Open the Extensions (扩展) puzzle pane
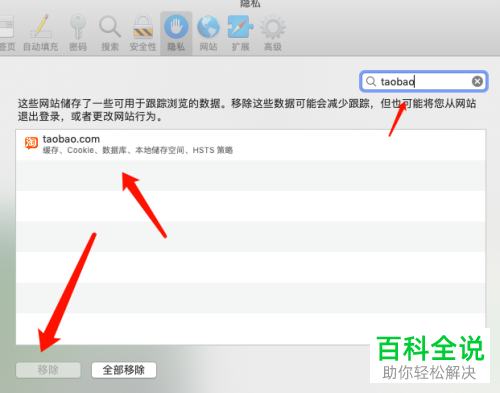 [x=240, y=33]
